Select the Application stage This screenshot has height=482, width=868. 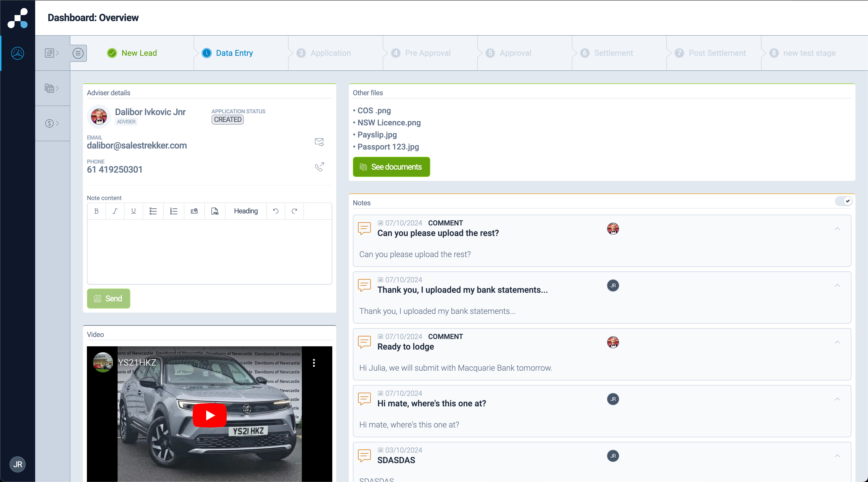[x=324, y=53]
